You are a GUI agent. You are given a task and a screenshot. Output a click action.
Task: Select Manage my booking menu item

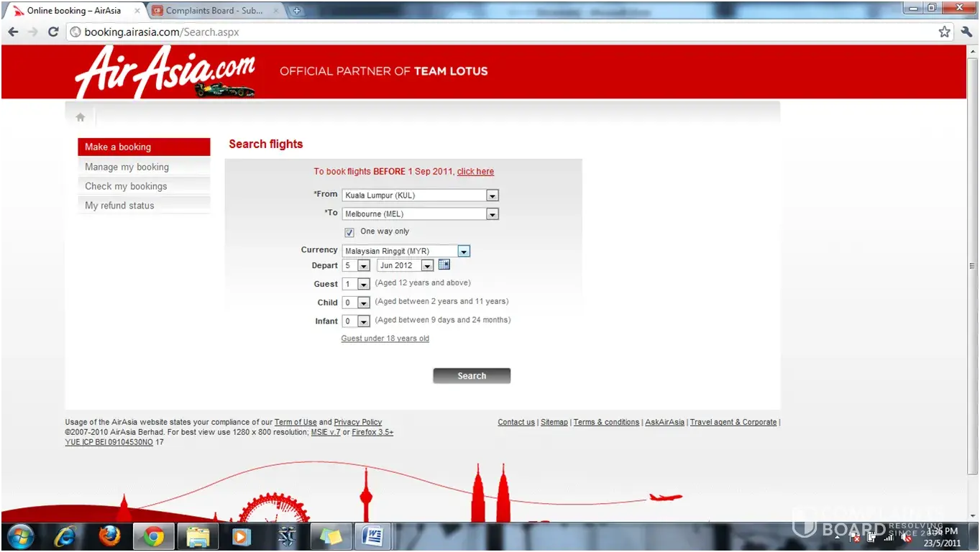[127, 167]
